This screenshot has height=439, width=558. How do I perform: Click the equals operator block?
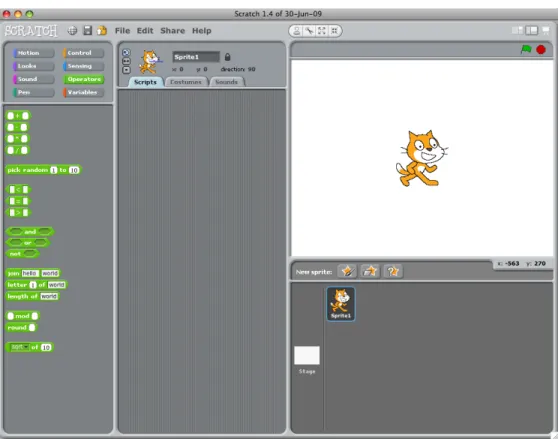(x=19, y=201)
